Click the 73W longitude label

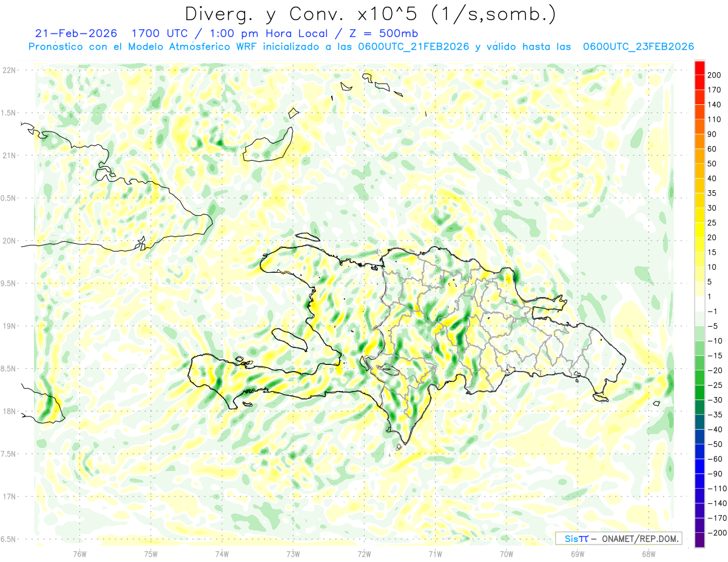point(293,554)
